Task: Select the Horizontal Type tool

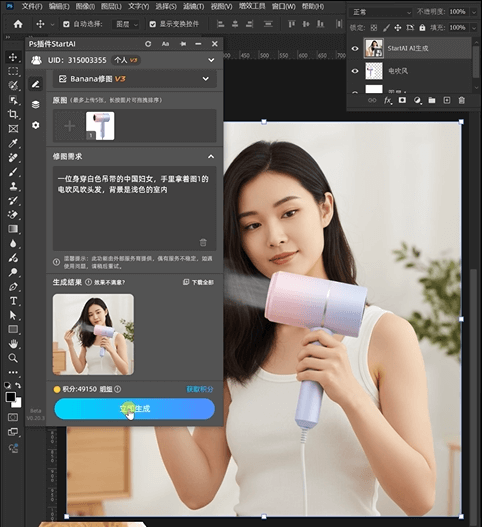Action: (13, 301)
